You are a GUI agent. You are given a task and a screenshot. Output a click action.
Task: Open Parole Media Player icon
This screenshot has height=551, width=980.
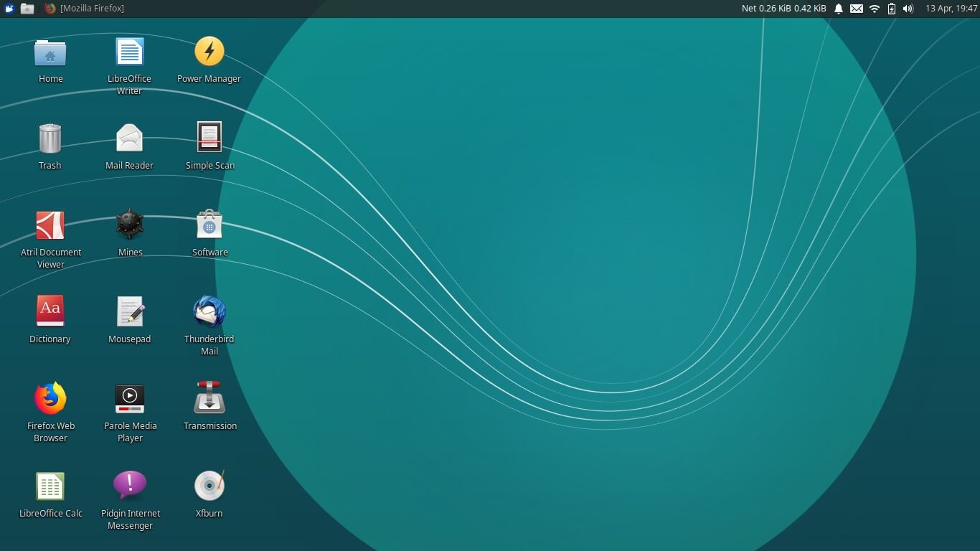click(130, 398)
